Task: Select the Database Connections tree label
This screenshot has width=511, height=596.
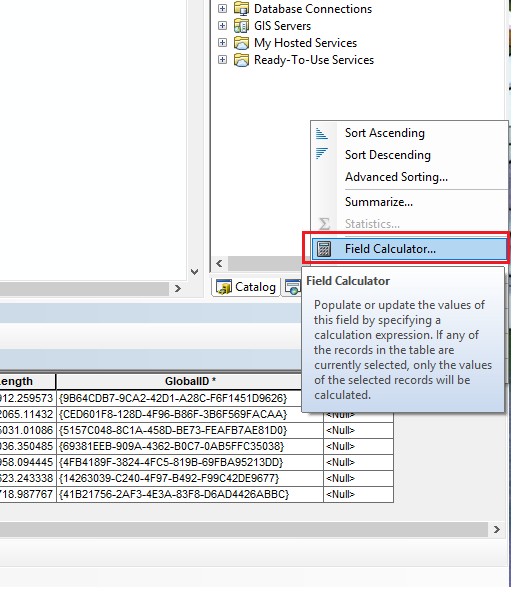Action: click(x=313, y=9)
